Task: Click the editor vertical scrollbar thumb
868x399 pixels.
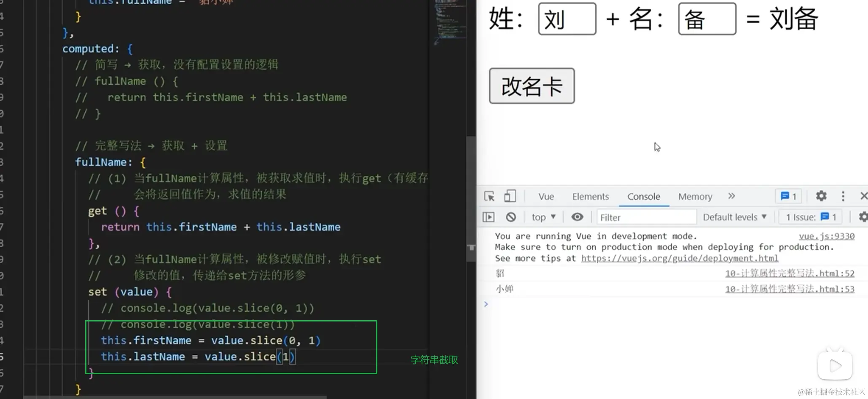Action: tap(471, 198)
